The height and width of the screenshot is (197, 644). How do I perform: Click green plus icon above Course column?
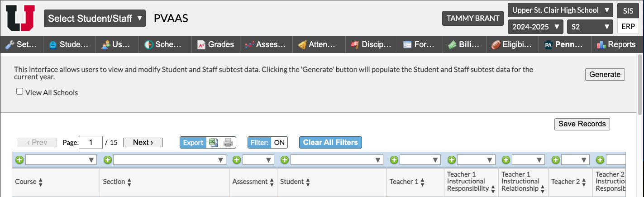(19, 160)
